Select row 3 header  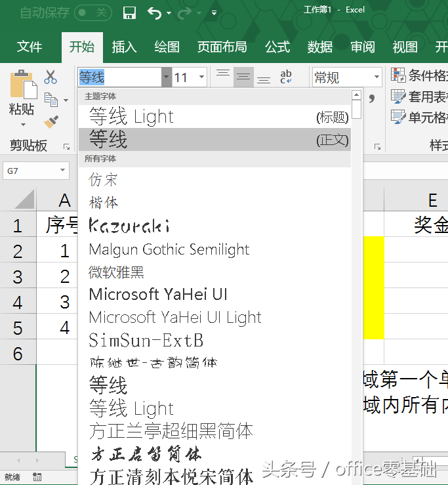18,276
